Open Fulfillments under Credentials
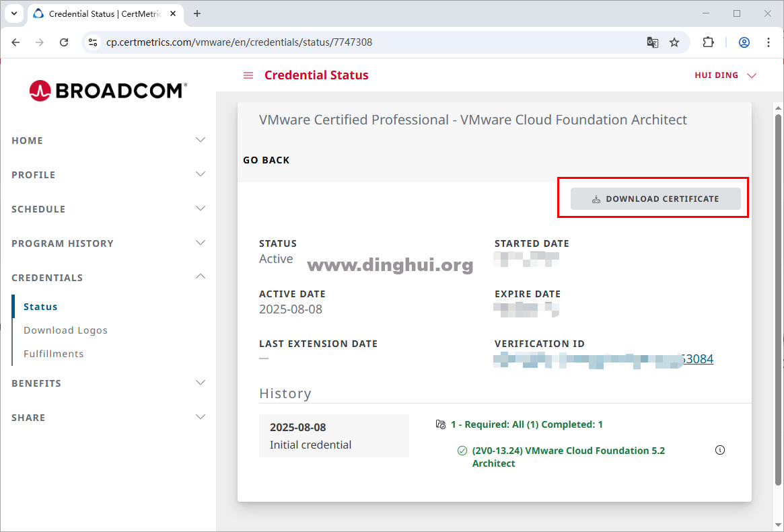Viewport: 784px width, 532px height. 53,354
